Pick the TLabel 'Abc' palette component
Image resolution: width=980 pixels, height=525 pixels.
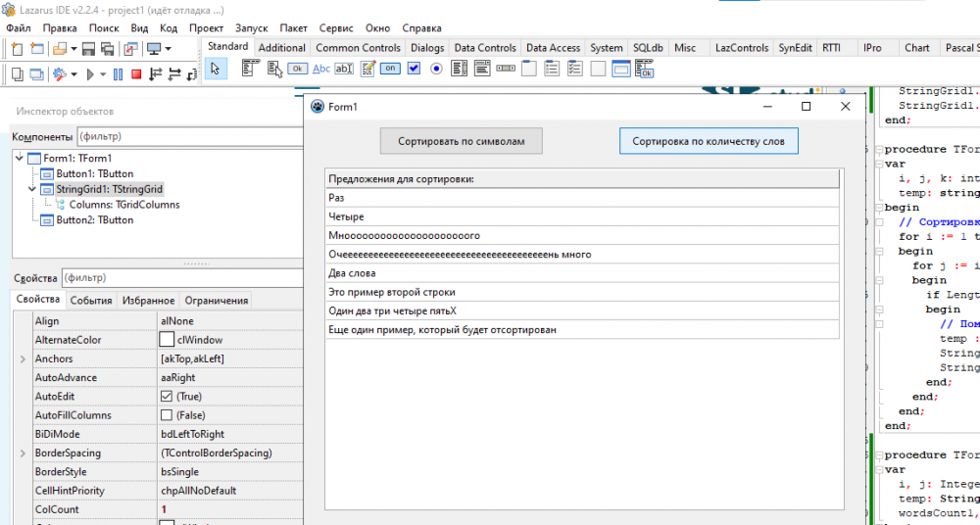(x=321, y=69)
